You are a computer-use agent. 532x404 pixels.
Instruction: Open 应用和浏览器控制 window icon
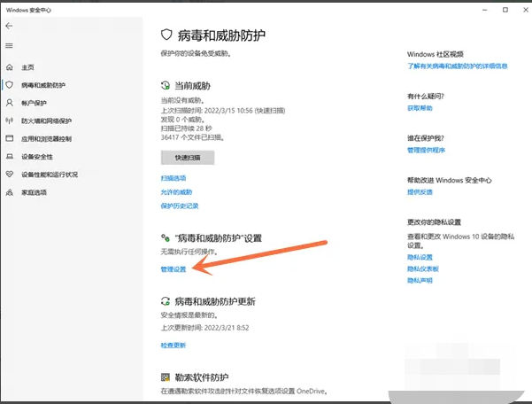tap(9, 138)
